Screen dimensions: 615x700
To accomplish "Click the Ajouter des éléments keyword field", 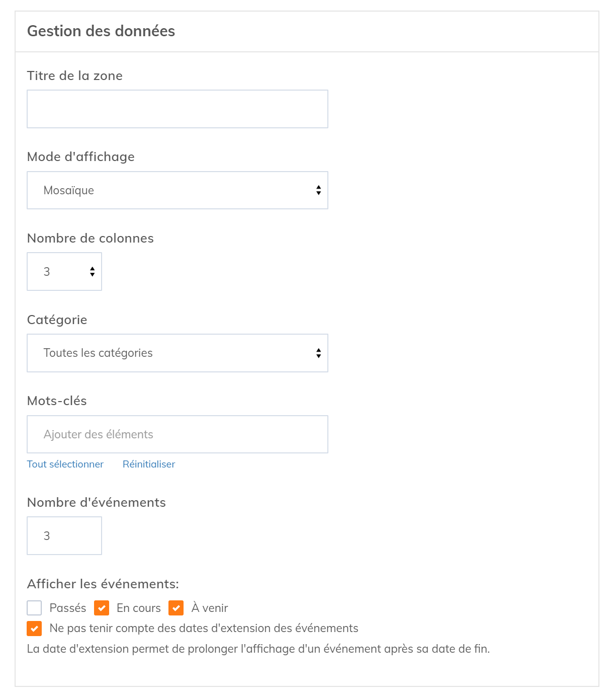I will coord(177,434).
